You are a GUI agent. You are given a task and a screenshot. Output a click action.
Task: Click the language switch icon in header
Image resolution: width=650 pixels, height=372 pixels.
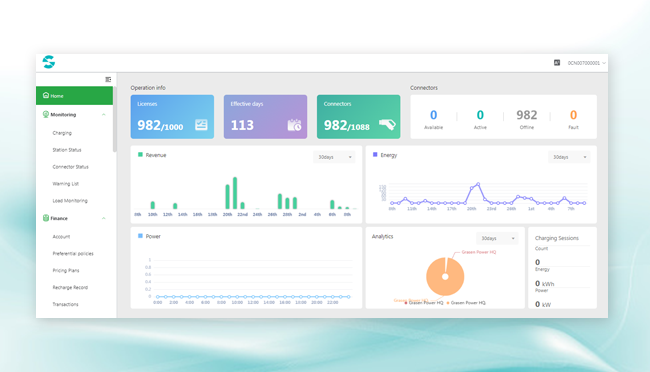(557, 63)
